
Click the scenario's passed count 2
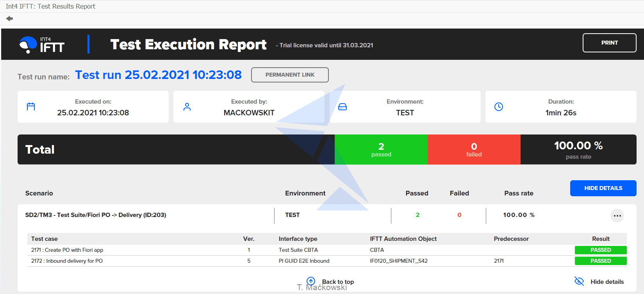pyautogui.click(x=417, y=215)
